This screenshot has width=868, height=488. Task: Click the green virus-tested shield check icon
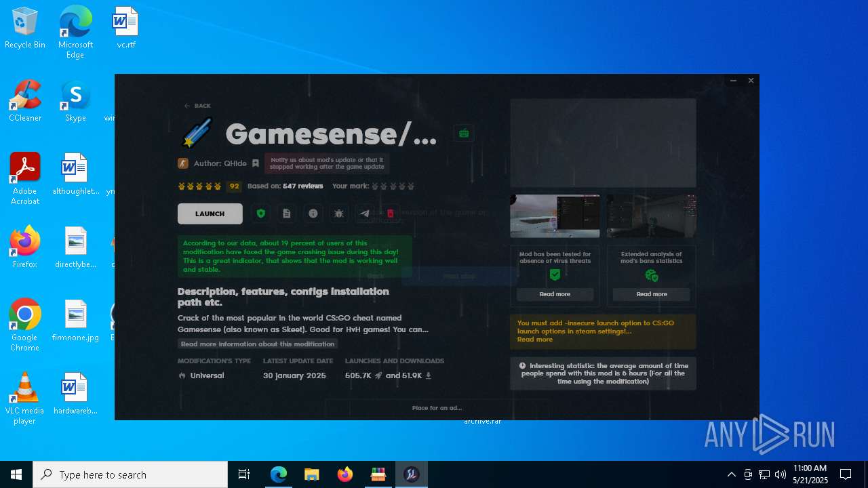pyautogui.click(x=555, y=274)
